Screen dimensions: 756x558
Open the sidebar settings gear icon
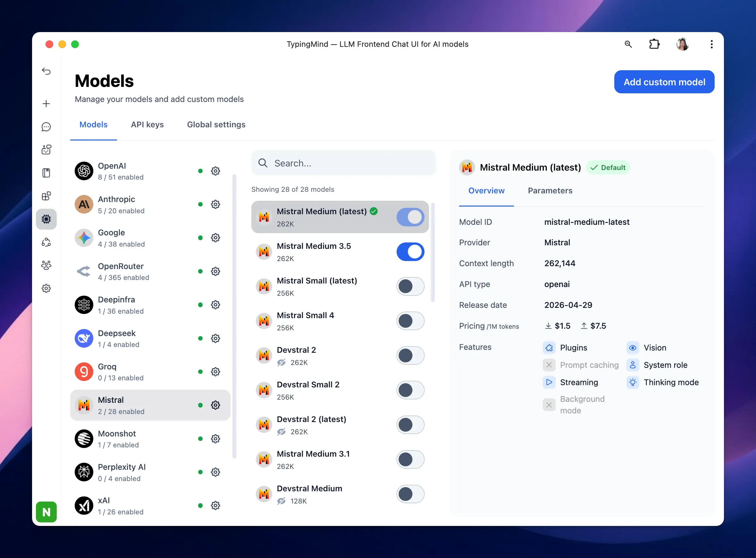click(46, 288)
